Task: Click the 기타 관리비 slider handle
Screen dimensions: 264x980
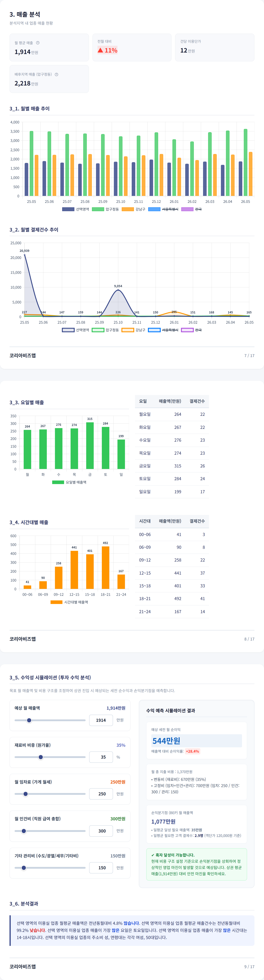Action: pyautogui.click(x=24, y=868)
